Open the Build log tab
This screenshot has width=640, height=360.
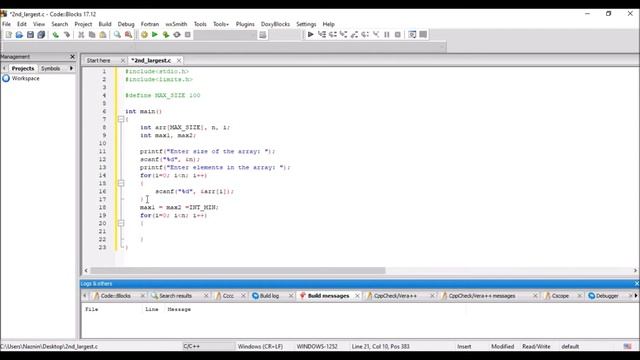(269, 296)
